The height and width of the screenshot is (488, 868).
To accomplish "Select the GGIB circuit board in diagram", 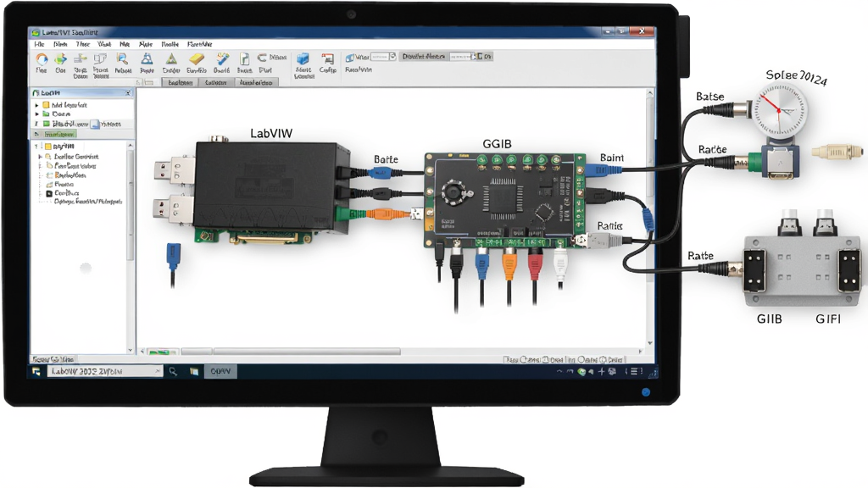I will [505, 200].
